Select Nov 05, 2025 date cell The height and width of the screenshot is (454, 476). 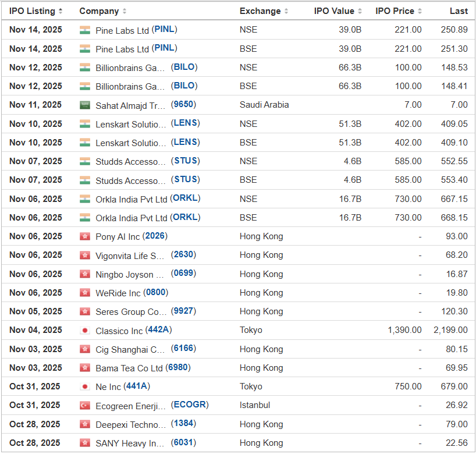(x=35, y=311)
